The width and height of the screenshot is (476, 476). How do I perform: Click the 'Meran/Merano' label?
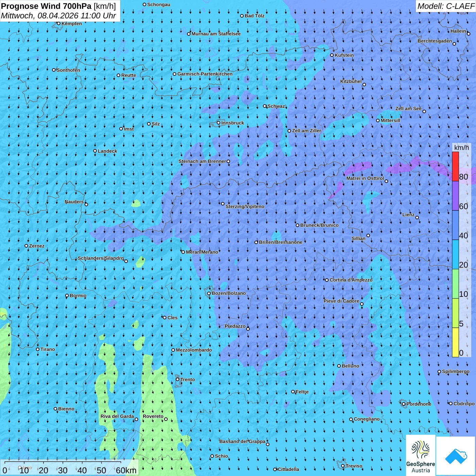coord(202,252)
